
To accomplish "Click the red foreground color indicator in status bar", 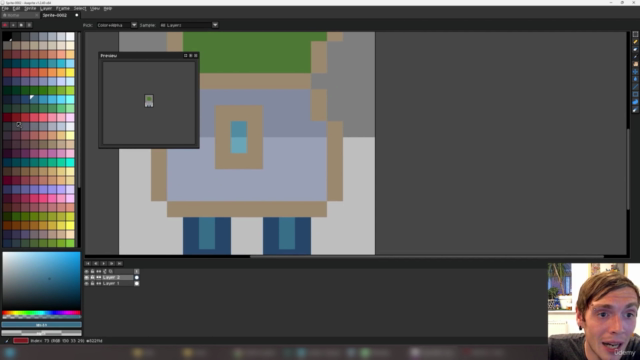I will pos(21,341).
